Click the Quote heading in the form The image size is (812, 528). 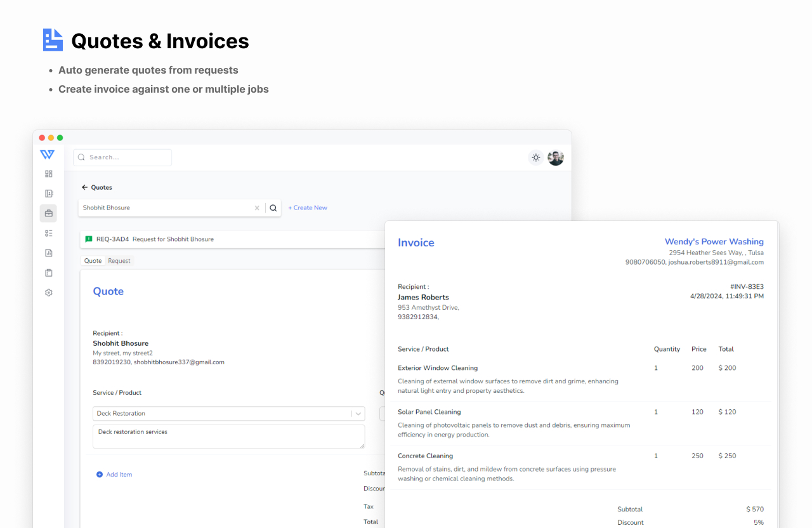pos(108,291)
